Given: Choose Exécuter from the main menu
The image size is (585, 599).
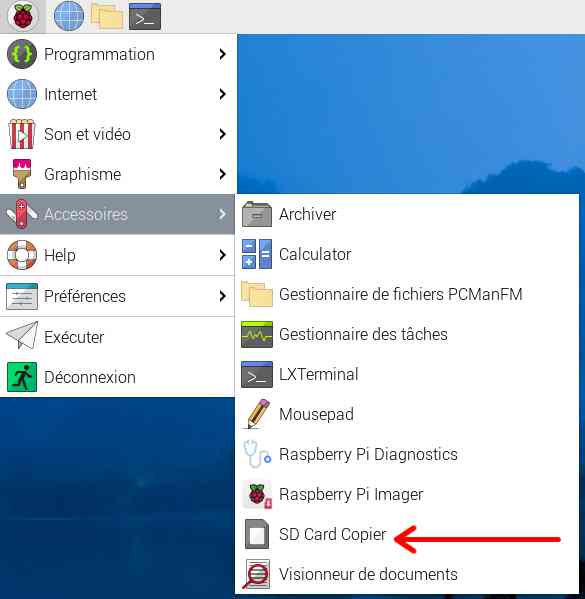Looking at the screenshot, I should 117,337.
